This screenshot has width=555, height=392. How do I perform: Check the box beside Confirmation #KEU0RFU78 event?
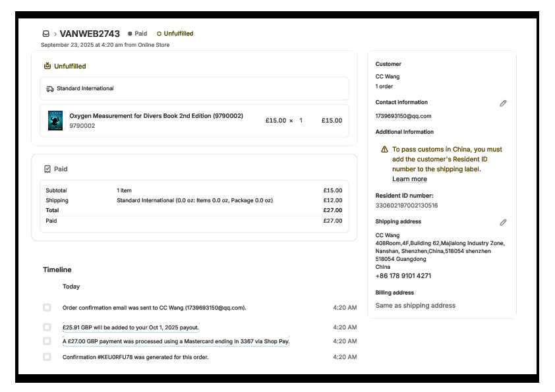click(x=47, y=357)
